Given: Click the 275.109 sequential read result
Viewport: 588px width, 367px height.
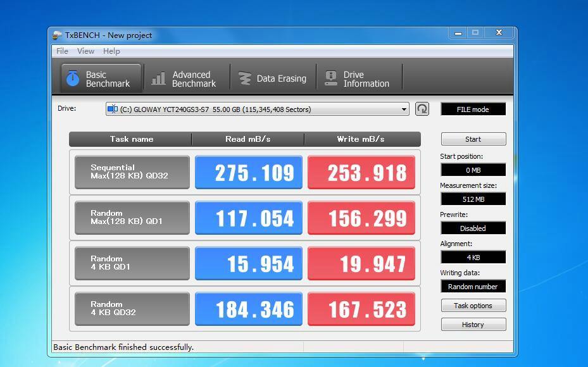Looking at the screenshot, I should (x=249, y=172).
